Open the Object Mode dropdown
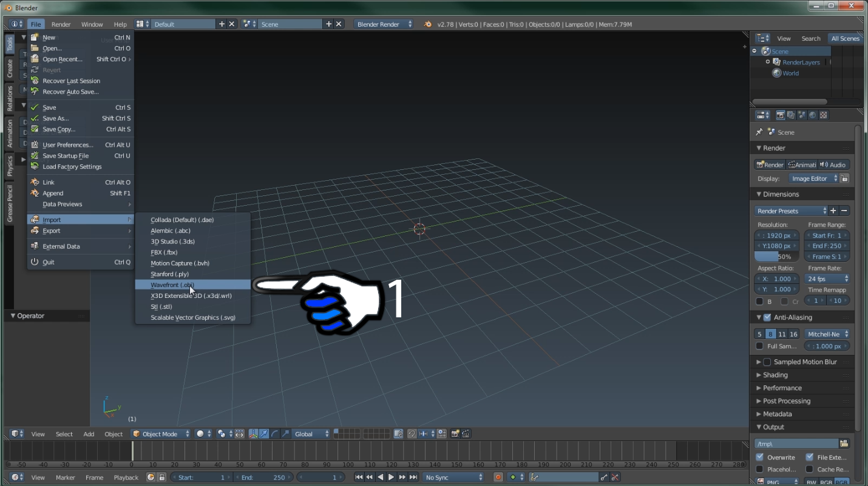868x486 pixels. [x=161, y=434]
